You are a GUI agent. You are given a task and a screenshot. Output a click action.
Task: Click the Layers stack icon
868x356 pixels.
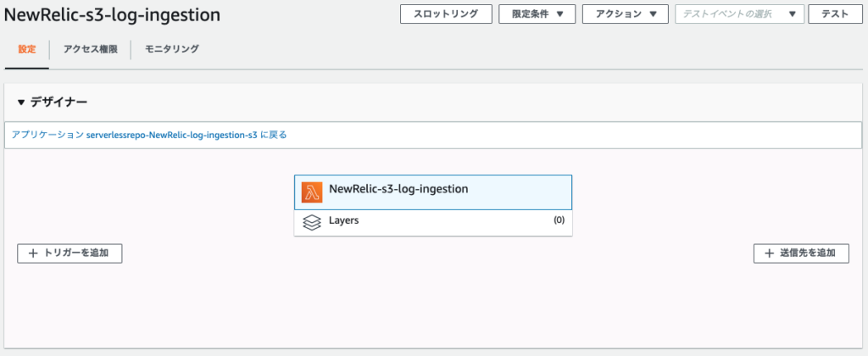(x=312, y=223)
